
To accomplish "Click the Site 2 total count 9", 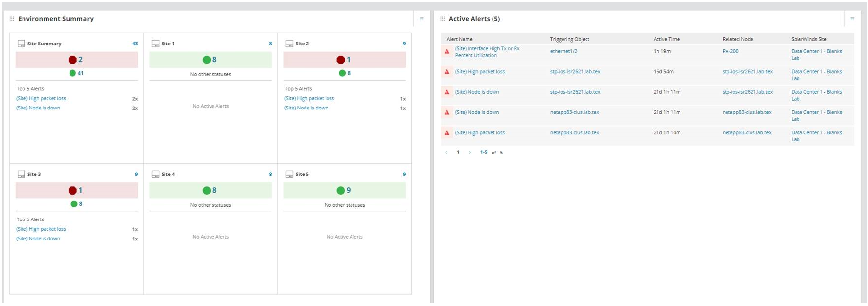I will (404, 44).
